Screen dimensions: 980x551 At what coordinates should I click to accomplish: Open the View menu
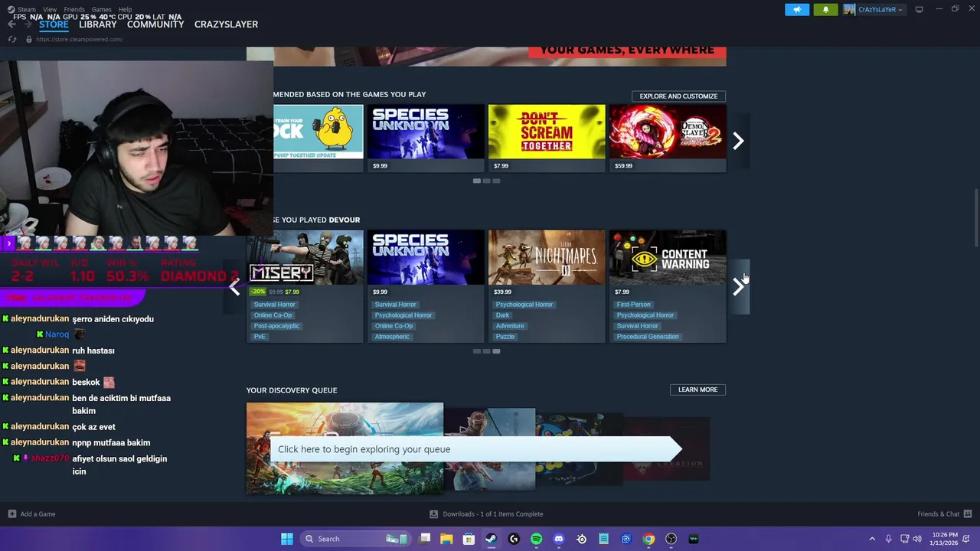(x=49, y=9)
